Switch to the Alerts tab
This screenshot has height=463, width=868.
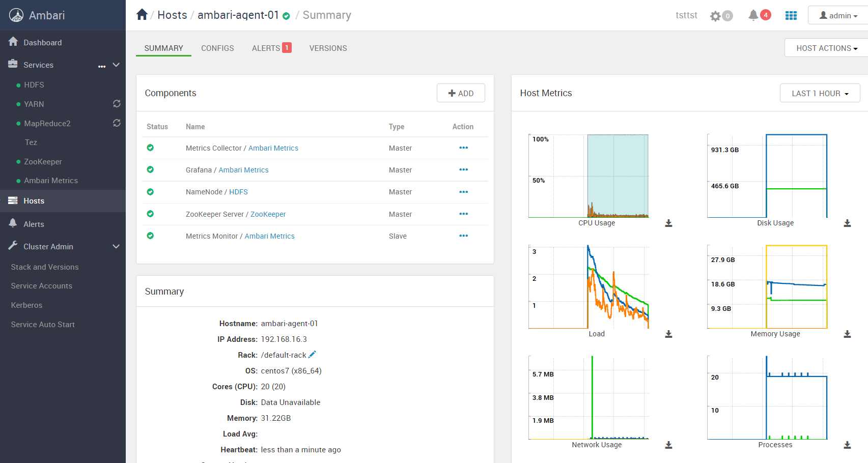pos(271,48)
